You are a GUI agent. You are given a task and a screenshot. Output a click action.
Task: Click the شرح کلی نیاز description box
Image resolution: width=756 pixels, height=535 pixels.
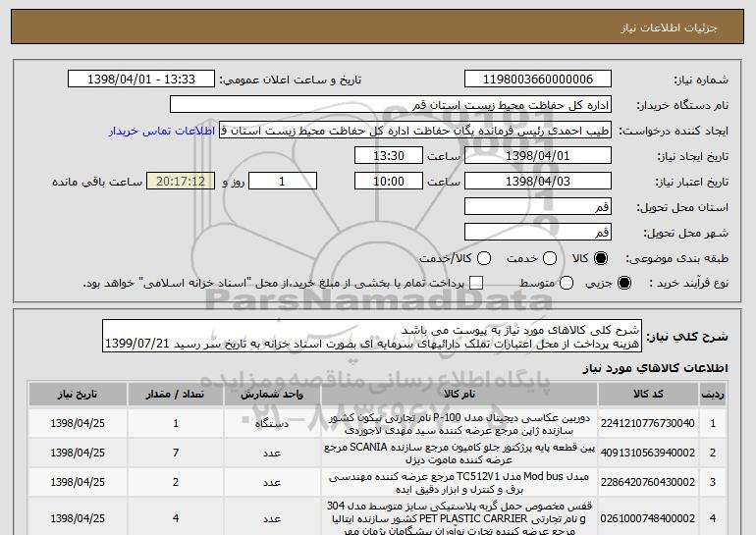[372, 336]
